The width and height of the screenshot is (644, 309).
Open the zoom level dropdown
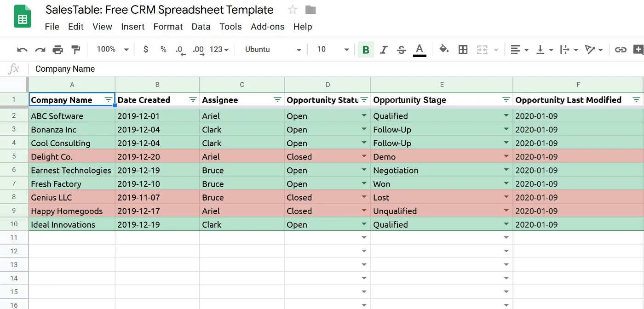click(111, 49)
